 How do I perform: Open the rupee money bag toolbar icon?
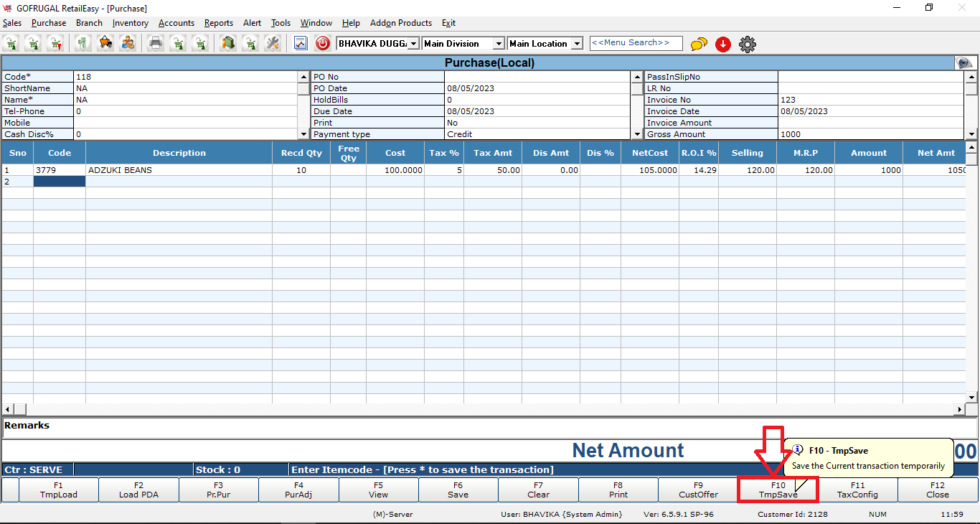coord(84,43)
